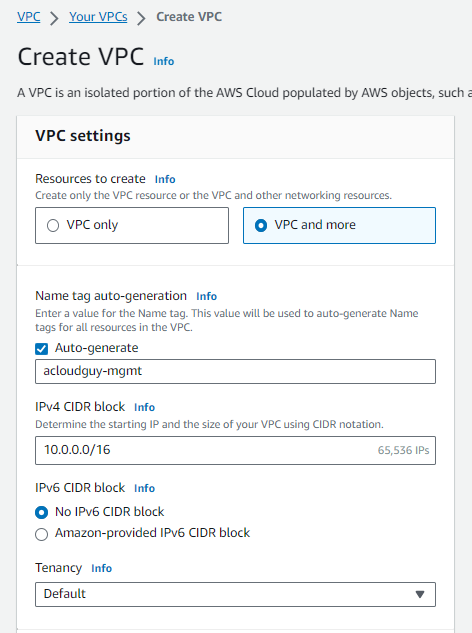
Task: Go to Your VPCs breadcrumb
Action: [x=98, y=17]
